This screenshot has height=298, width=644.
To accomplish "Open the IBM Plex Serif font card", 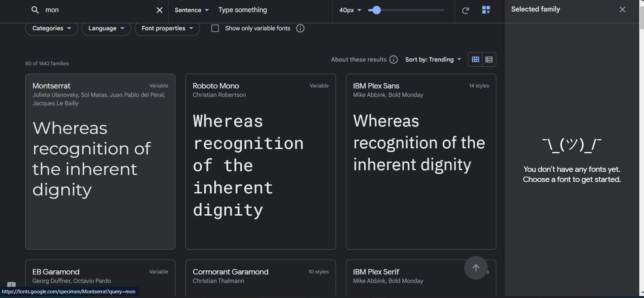I will tap(421, 278).
